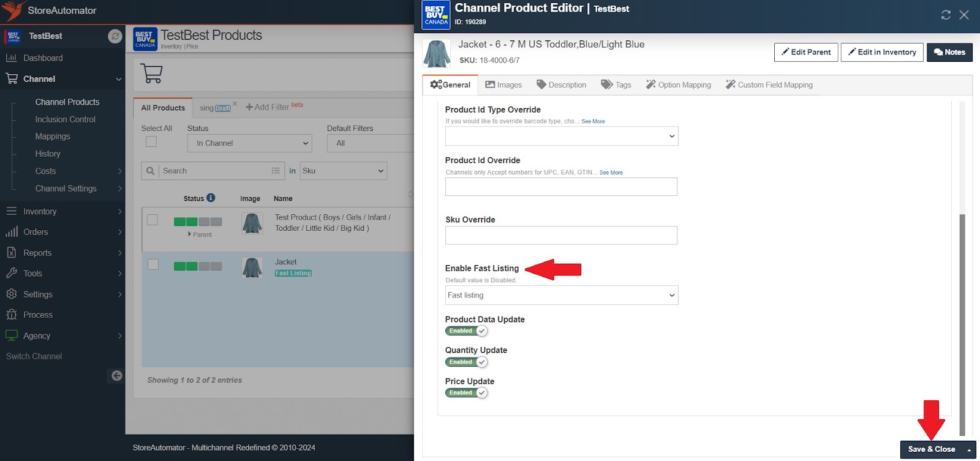Viewport: 980px width, 461px height.
Task: Check the Jacket row checkbox
Action: [x=153, y=264]
